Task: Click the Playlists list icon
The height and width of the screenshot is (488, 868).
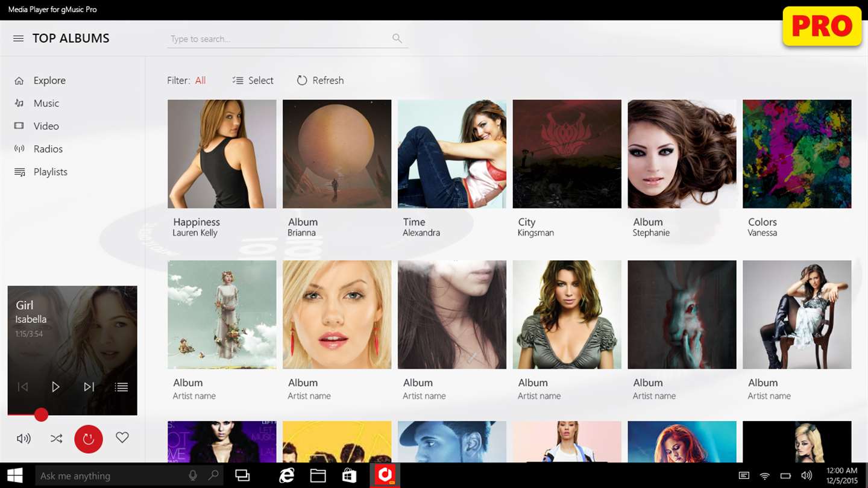Action: coord(19,172)
